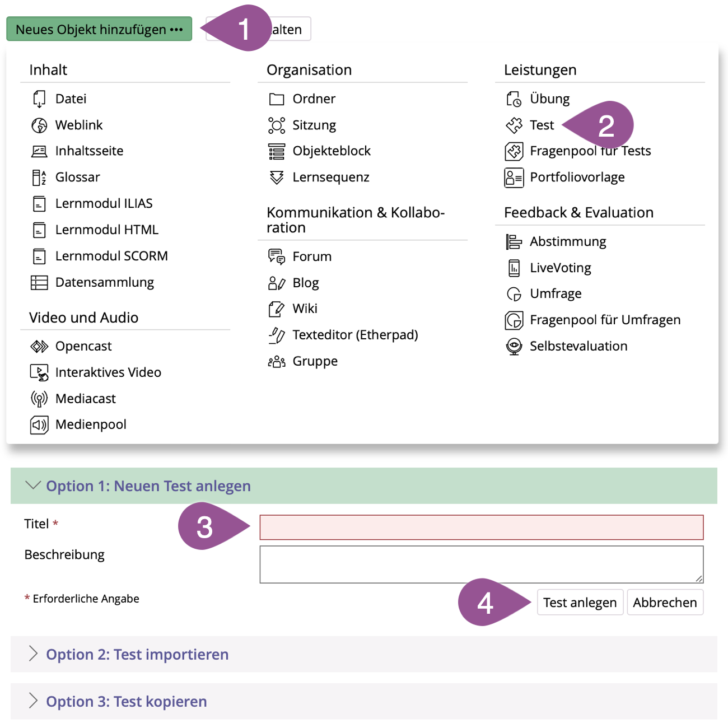Open the Neues Objekt hinzufügen dropdown

coord(99,29)
